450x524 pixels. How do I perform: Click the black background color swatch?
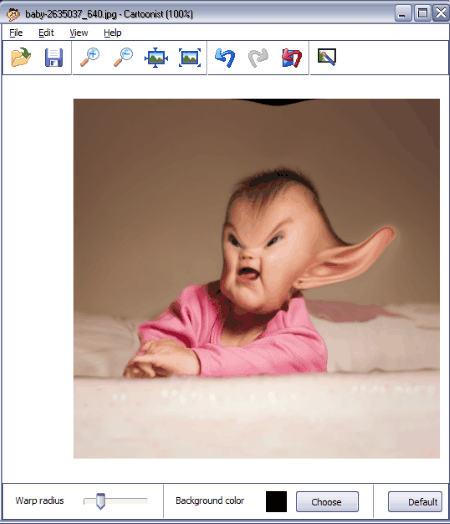pos(276,501)
